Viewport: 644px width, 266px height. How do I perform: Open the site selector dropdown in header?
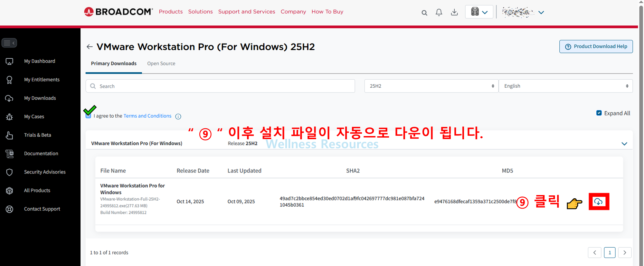[479, 12]
